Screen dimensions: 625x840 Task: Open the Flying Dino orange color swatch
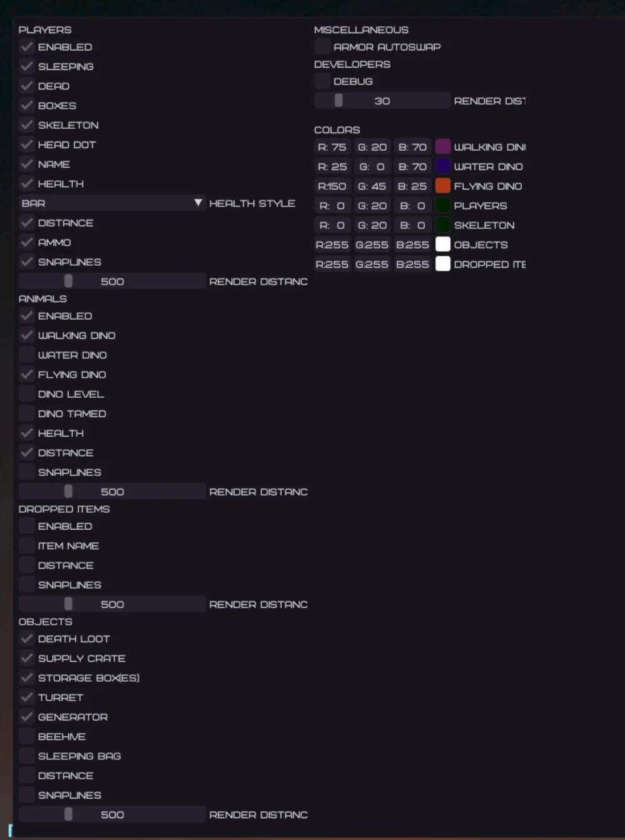point(443,186)
